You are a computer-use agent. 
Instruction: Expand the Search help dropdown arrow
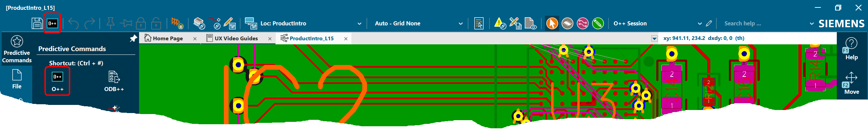pyautogui.click(x=812, y=24)
